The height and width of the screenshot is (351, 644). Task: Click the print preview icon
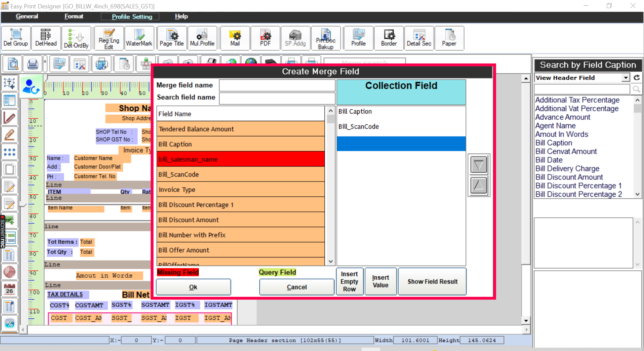pyautogui.click(x=12, y=64)
